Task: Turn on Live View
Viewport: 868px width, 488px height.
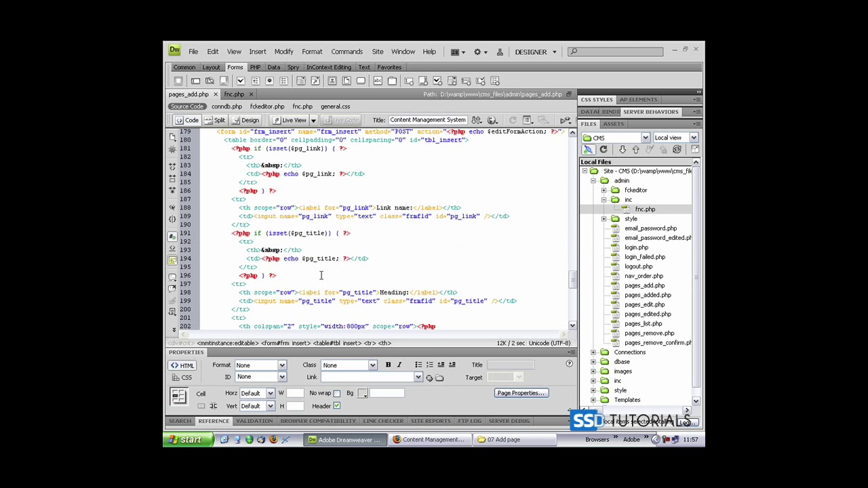Action: 289,120
